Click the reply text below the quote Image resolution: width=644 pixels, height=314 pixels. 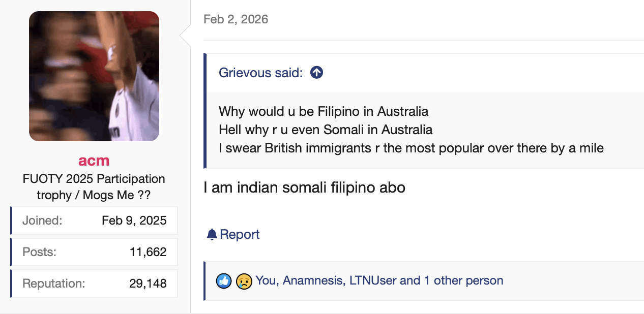click(304, 187)
